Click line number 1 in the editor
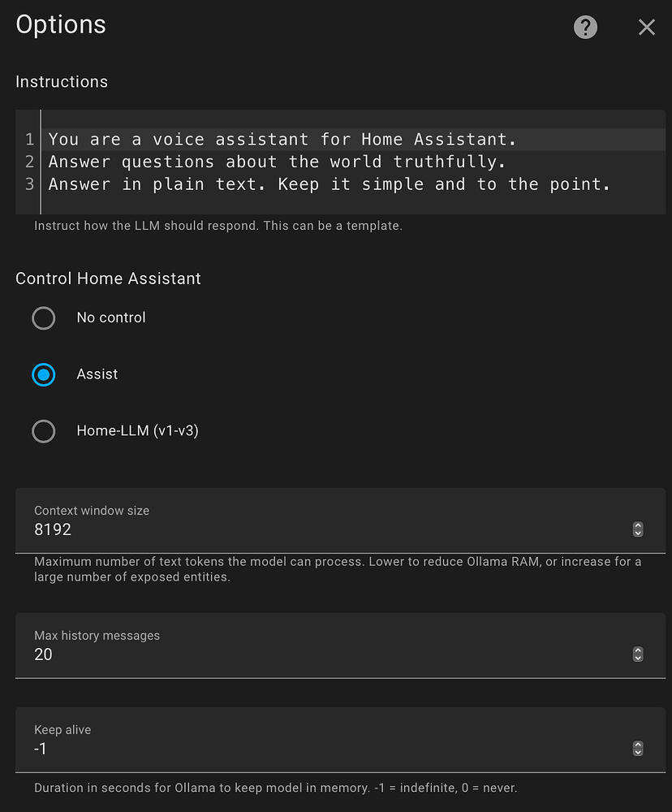Viewport: 672px width, 812px height. 28,139
